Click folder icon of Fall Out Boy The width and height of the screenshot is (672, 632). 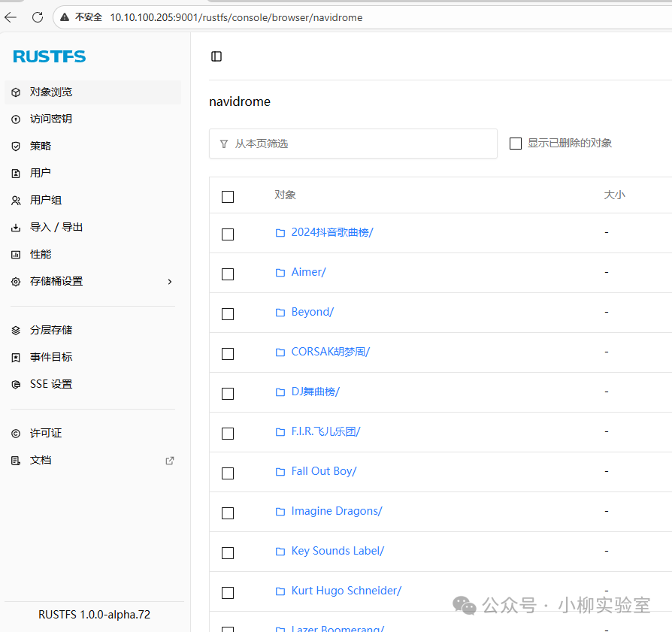click(x=280, y=472)
